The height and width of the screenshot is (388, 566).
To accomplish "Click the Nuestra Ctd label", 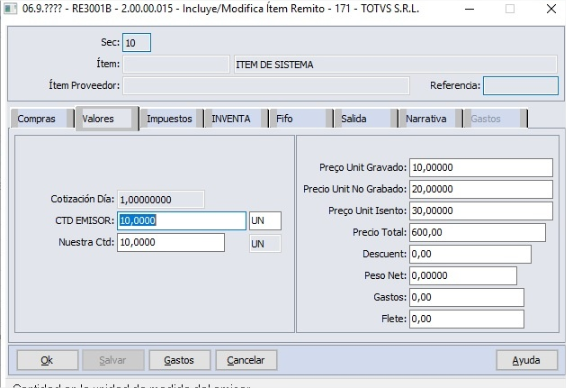I will click(x=86, y=242).
